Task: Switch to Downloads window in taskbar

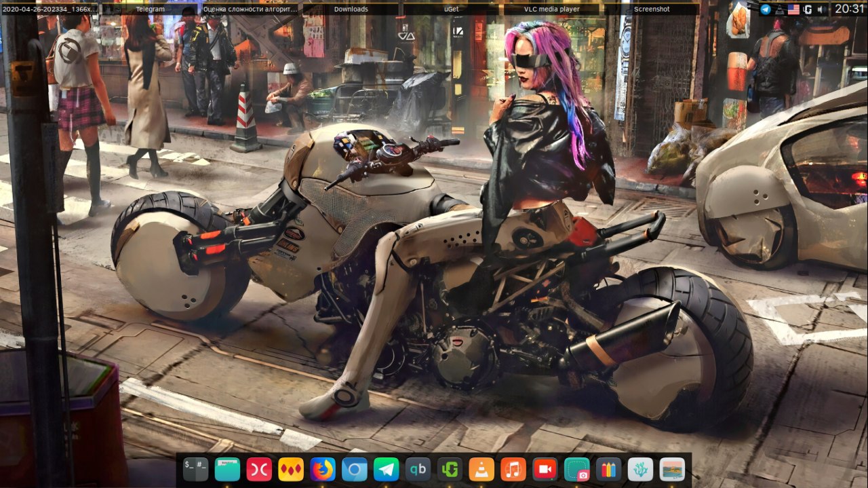Action: (351, 9)
